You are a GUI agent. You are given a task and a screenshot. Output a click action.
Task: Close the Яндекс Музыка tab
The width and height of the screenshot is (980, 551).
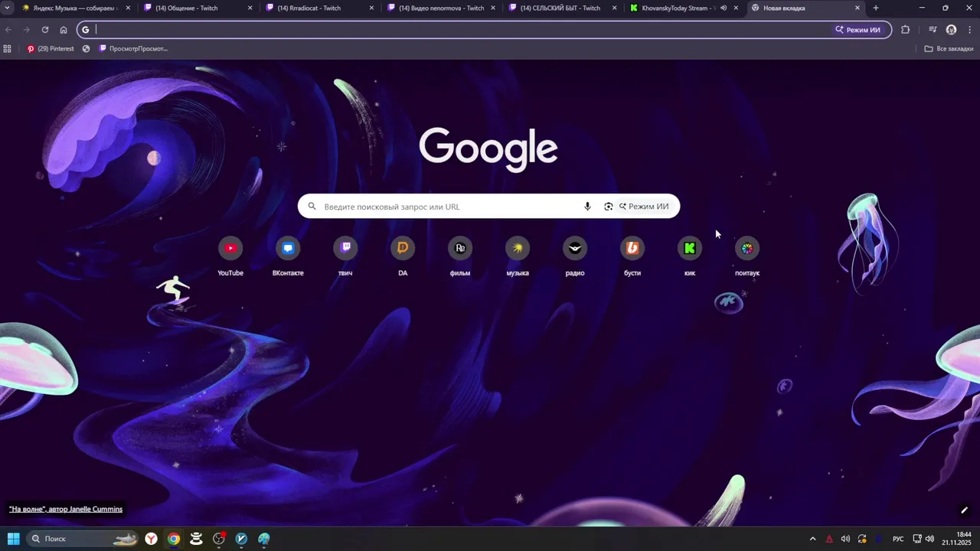coord(128,8)
